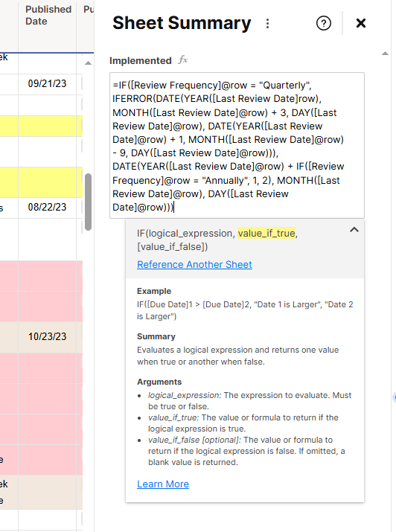This screenshot has width=396, height=532.
Task: Click the fx formula icon beside Implemented
Action: tap(183, 60)
